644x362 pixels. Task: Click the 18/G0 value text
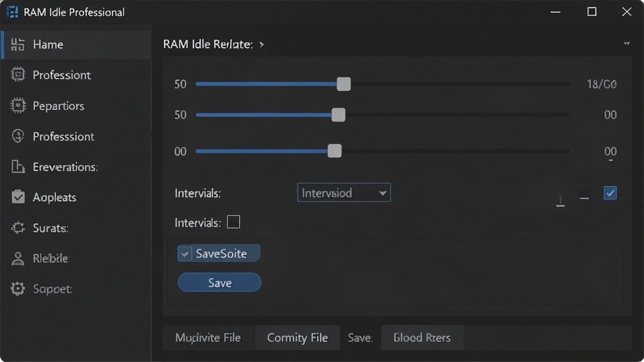(601, 84)
